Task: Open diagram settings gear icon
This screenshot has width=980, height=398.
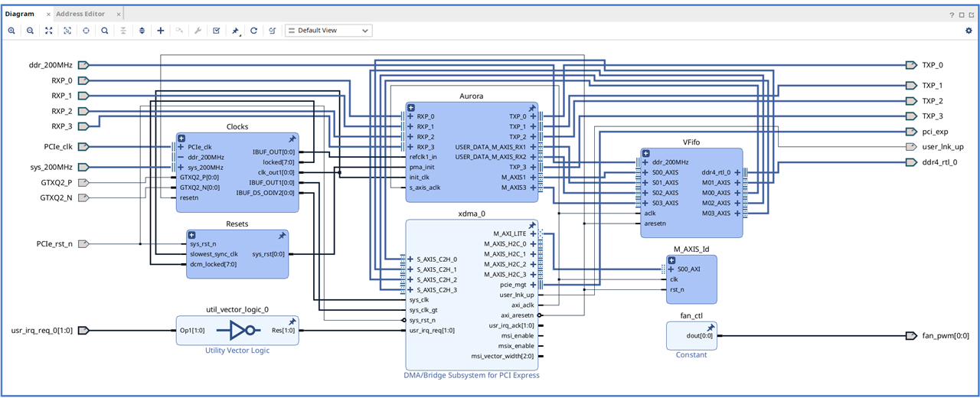Action: pyautogui.click(x=969, y=31)
